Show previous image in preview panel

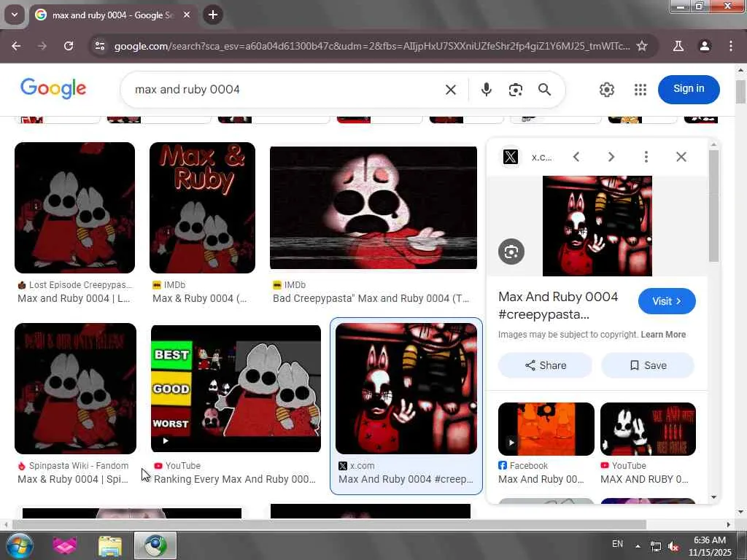point(576,157)
